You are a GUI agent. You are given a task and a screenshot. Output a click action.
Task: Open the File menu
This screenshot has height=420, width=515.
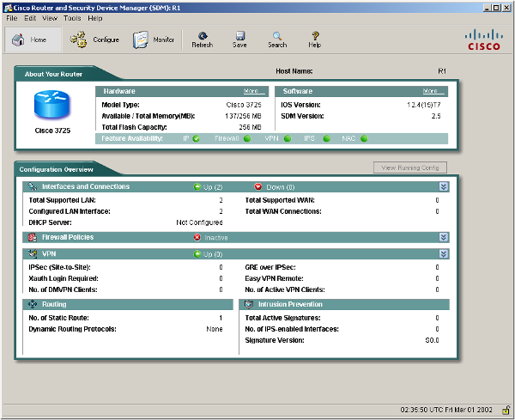coord(12,18)
